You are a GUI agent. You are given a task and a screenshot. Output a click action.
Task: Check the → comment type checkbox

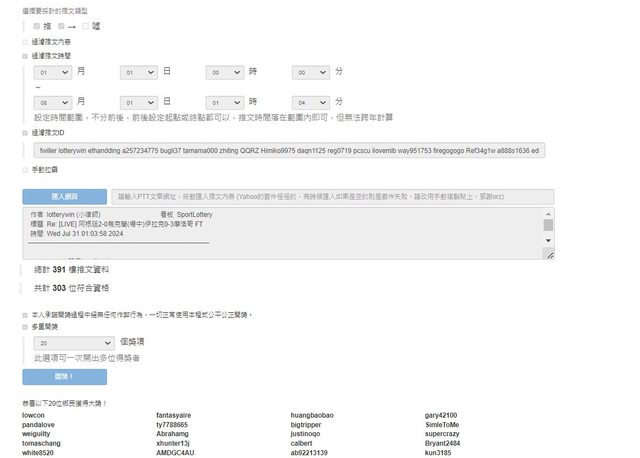click(x=61, y=25)
